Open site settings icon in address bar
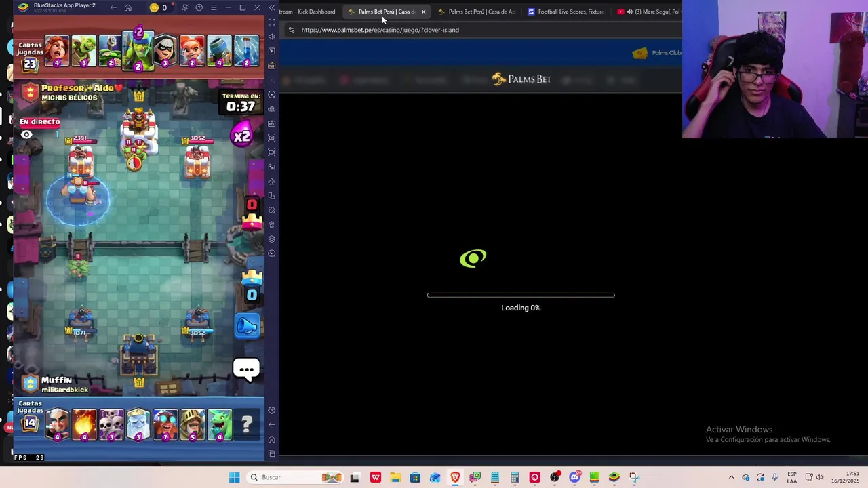The width and height of the screenshot is (868, 488). (291, 30)
